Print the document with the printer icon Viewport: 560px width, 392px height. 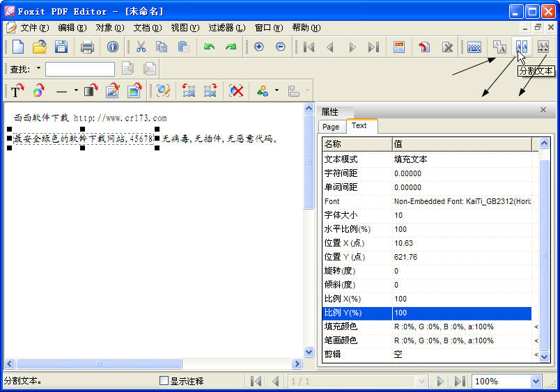click(87, 47)
